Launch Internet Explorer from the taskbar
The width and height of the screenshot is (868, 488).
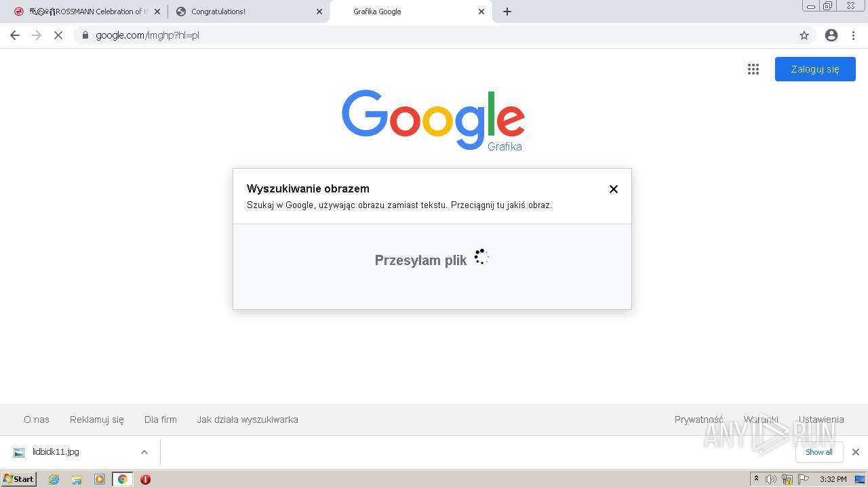(x=54, y=479)
